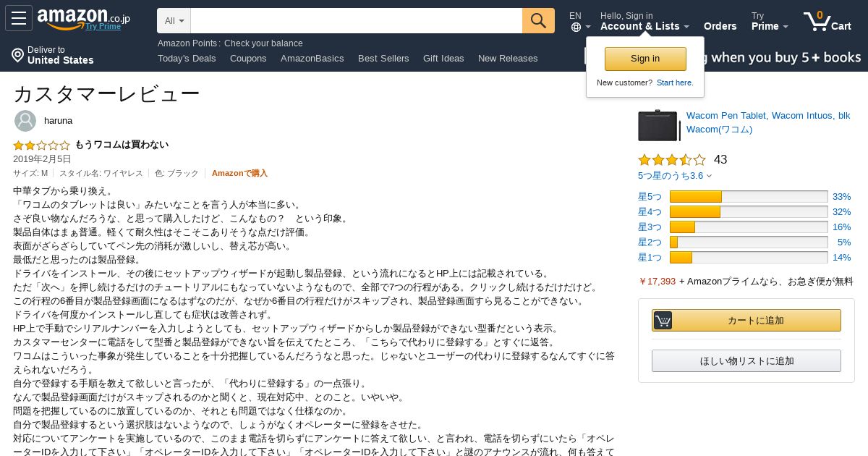Click the Orders link
868x456 pixels.
pos(720,26)
